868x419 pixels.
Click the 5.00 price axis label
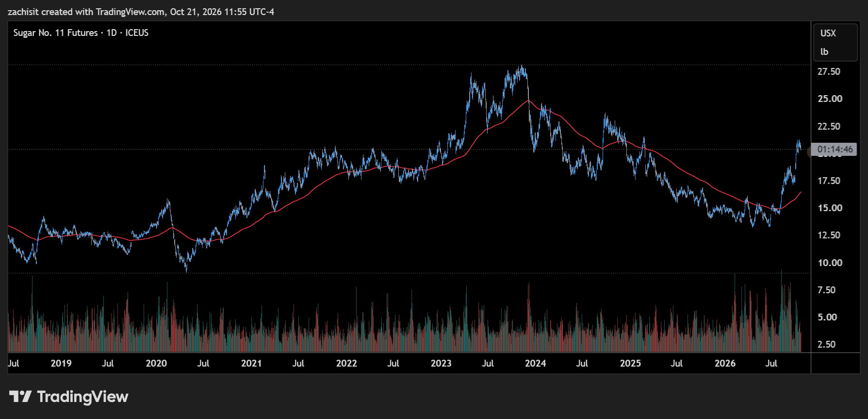pyautogui.click(x=827, y=317)
